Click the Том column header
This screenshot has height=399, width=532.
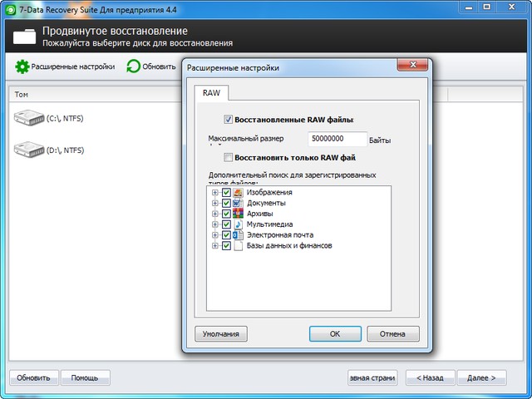pos(22,95)
